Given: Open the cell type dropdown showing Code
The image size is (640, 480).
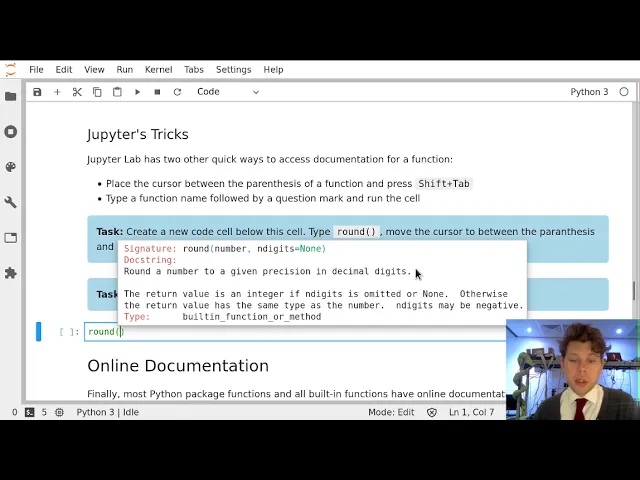Looking at the screenshot, I should point(228,92).
